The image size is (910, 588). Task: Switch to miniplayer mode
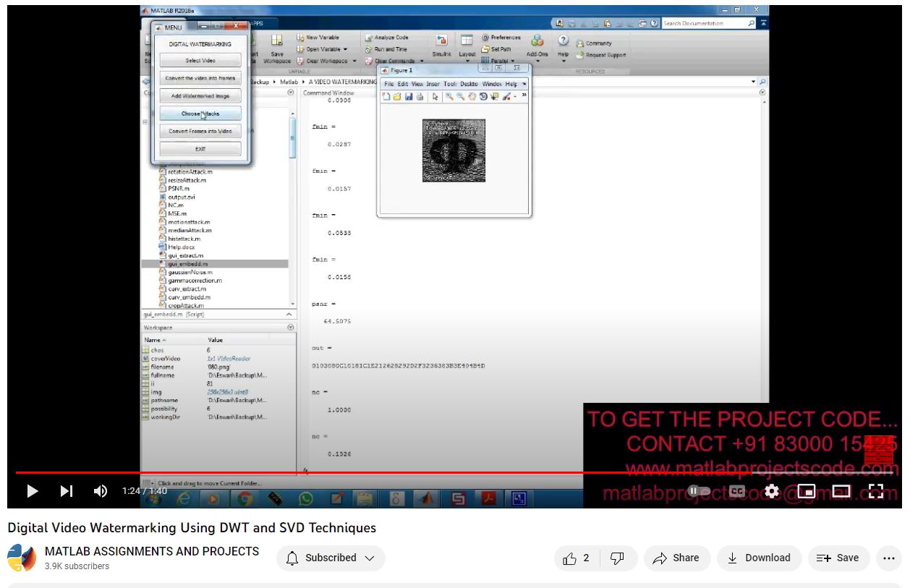click(x=806, y=491)
